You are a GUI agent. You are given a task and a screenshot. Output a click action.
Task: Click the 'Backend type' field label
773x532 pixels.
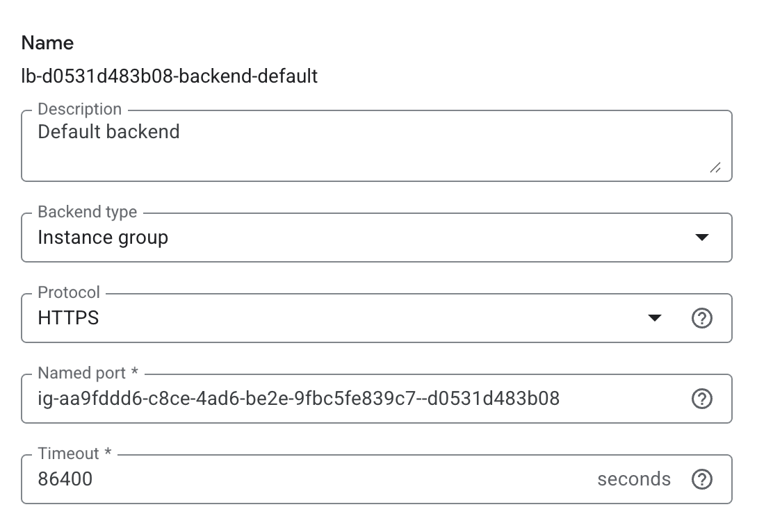tap(88, 213)
